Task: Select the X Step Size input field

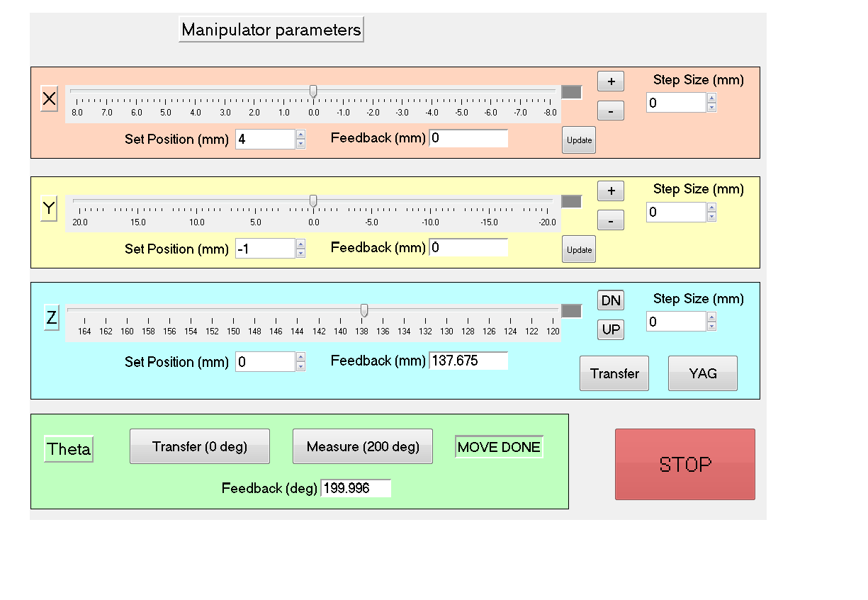Action: 675,103
